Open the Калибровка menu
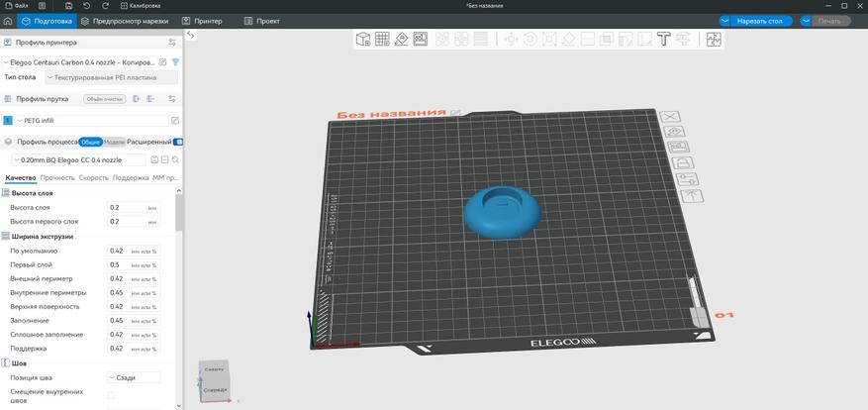The height and width of the screenshot is (410, 868). pos(141,6)
